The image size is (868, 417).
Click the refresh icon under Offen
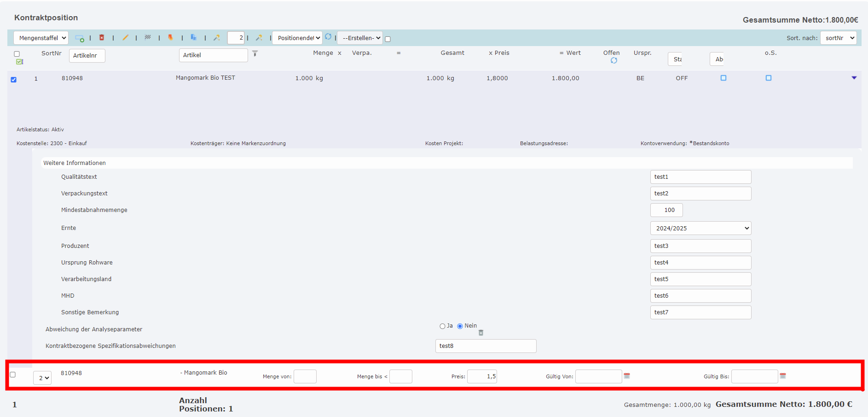tap(613, 61)
